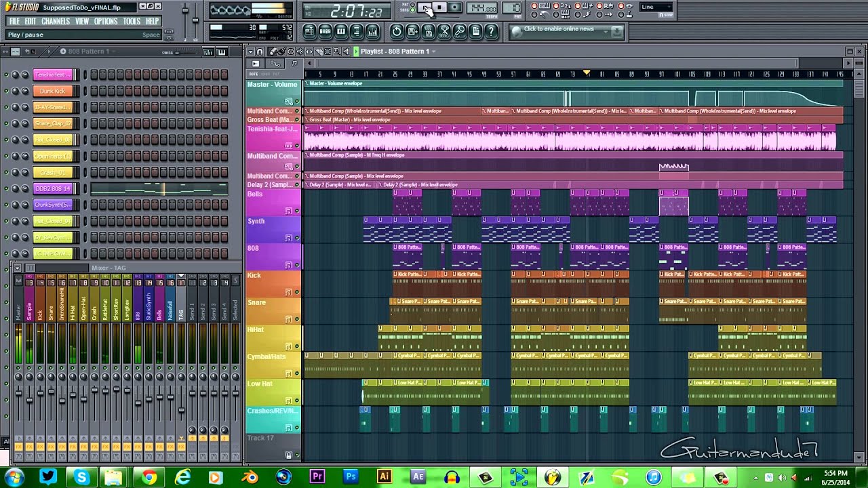Toggle first step of Dunk Kick row
Image resolution: width=868 pixels, height=488 pixels.
point(94,91)
